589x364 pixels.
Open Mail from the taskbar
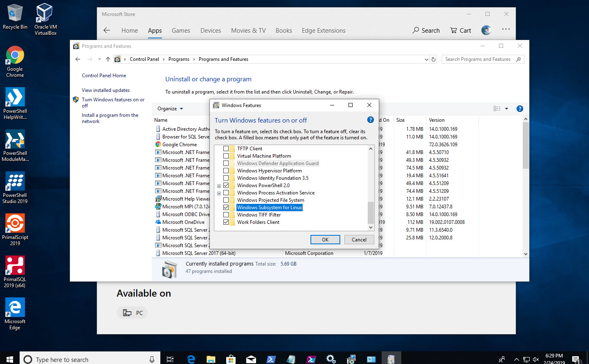tap(251, 359)
